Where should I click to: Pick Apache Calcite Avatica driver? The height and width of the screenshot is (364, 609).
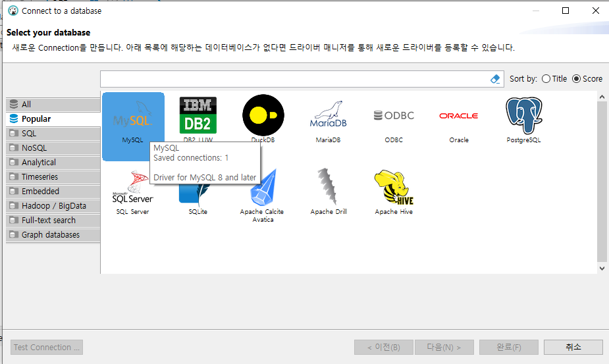click(263, 196)
